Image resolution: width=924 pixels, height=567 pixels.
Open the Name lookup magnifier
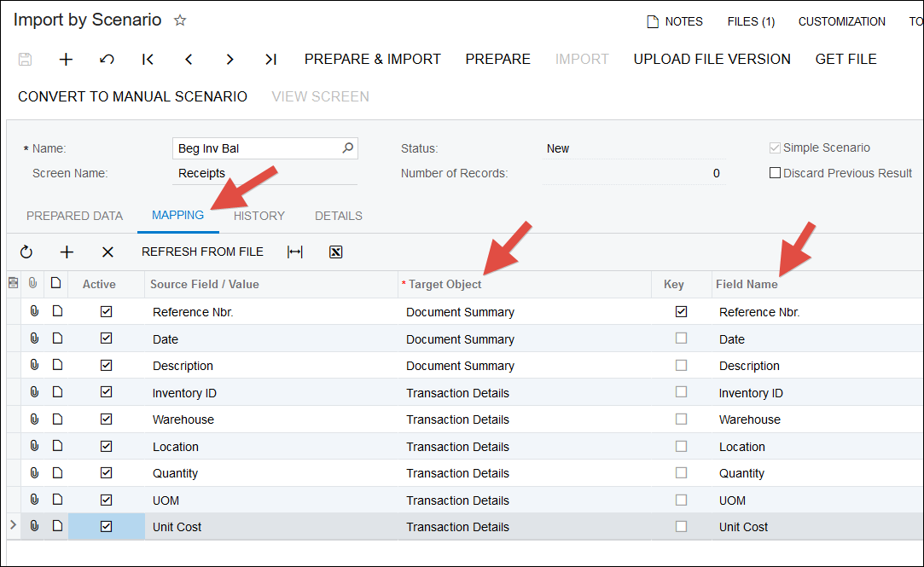tap(347, 148)
